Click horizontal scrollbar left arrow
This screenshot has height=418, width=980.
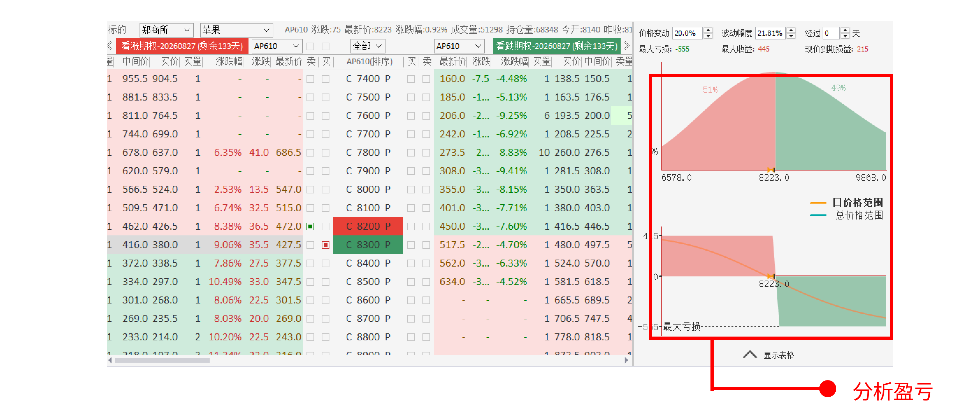[110, 360]
